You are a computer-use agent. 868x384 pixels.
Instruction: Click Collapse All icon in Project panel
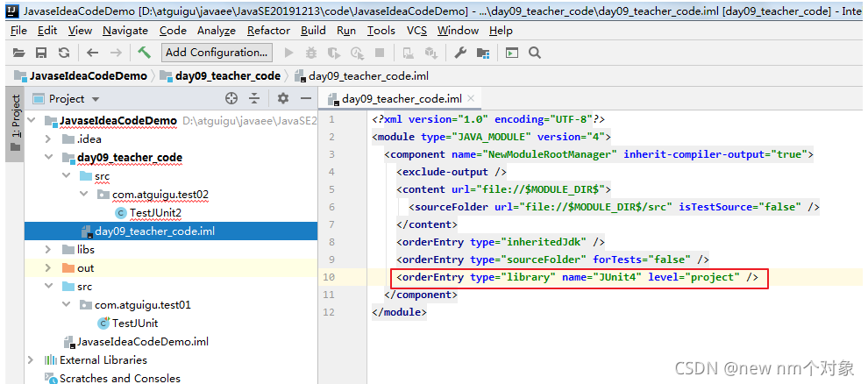254,98
